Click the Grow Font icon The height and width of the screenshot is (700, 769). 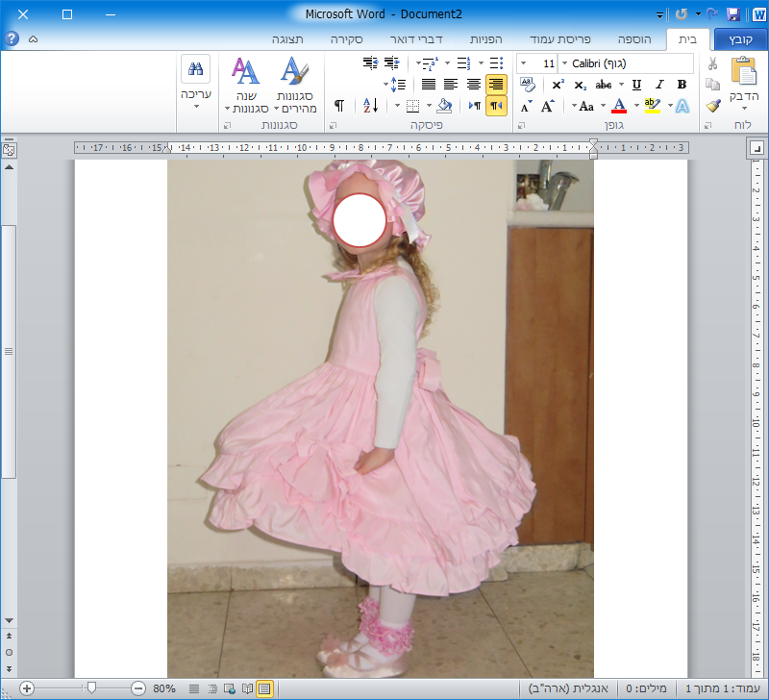pos(547,106)
